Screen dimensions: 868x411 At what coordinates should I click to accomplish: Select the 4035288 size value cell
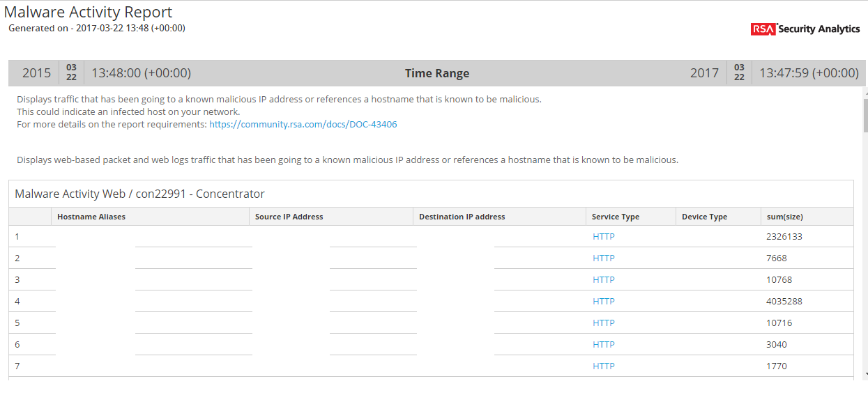click(784, 302)
